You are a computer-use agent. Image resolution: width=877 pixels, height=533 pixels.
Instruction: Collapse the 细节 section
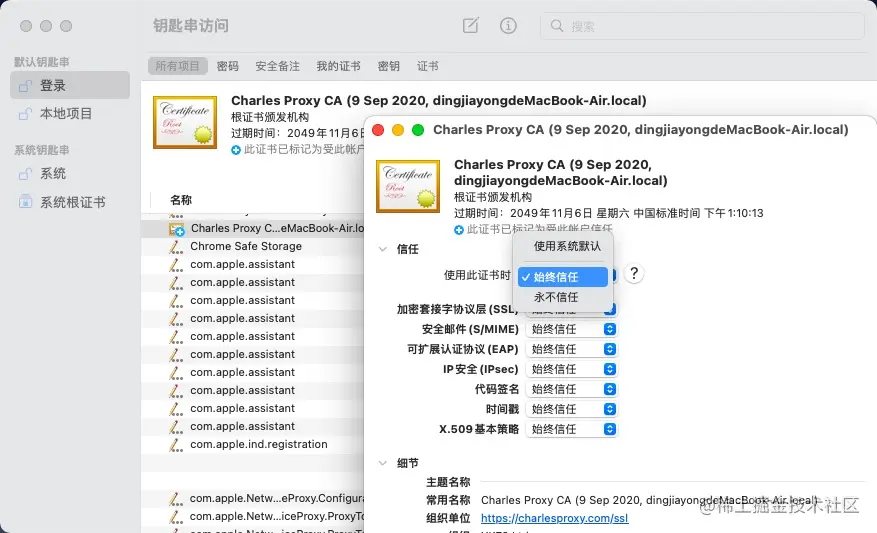(383, 463)
